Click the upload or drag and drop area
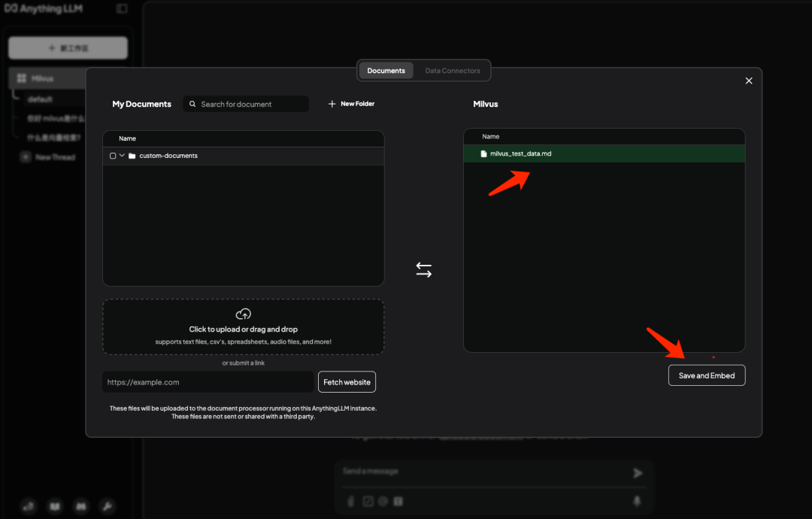This screenshot has width=812, height=519. (x=244, y=327)
